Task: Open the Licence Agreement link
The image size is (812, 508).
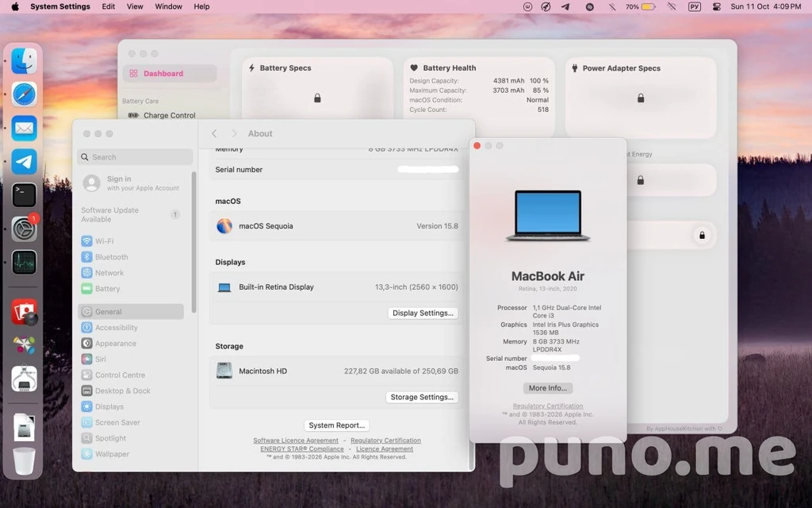Action: pos(385,449)
